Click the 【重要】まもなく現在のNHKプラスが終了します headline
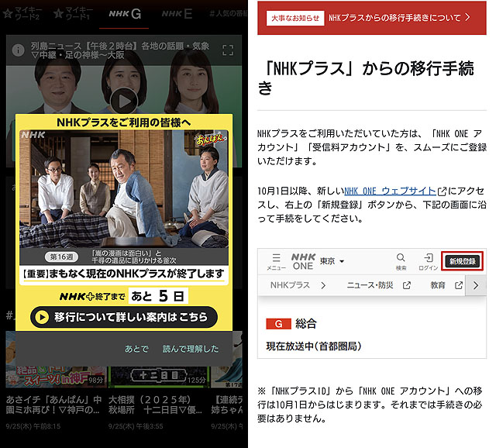This screenshot has height=448, width=496. click(x=124, y=274)
